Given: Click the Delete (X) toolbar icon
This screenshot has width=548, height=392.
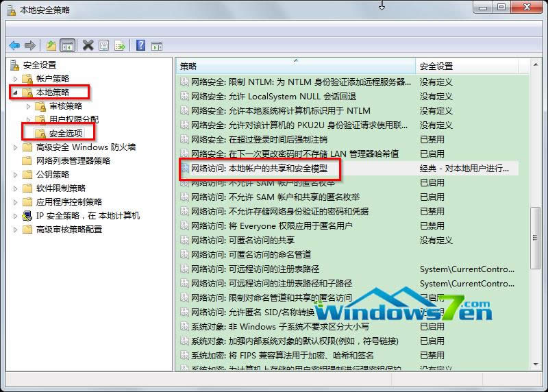Looking at the screenshot, I should (x=88, y=46).
